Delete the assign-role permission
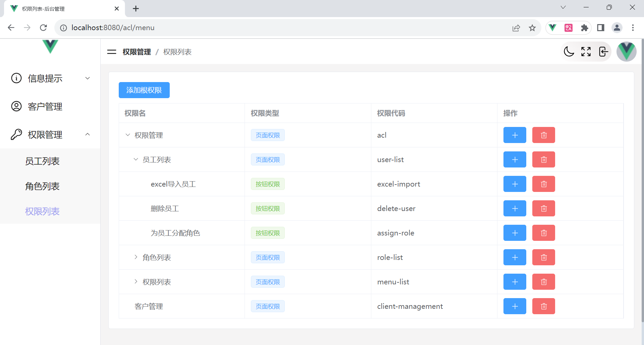This screenshot has width=644, height=345. tap(544, 233)
